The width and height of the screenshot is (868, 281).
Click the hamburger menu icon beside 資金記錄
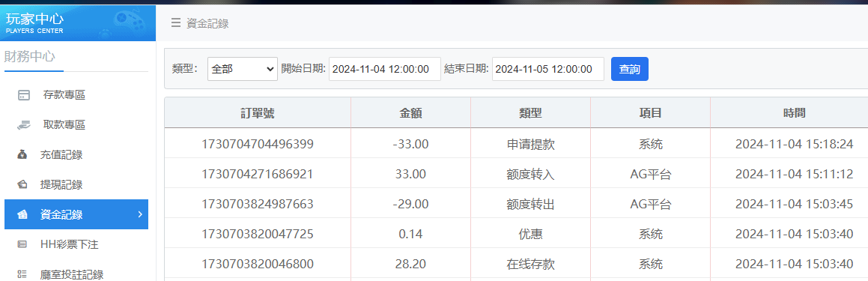[x=175, y=22]
